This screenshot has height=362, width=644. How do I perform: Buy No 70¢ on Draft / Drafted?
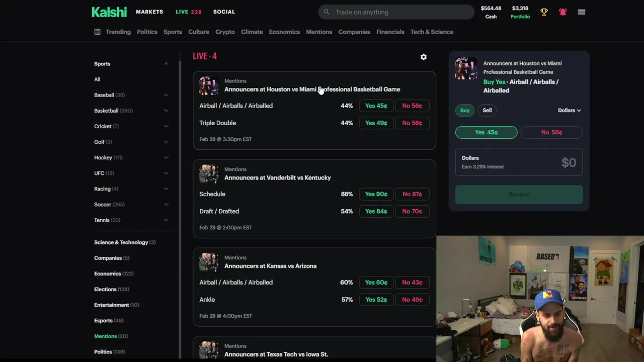[x=412, y=211]
